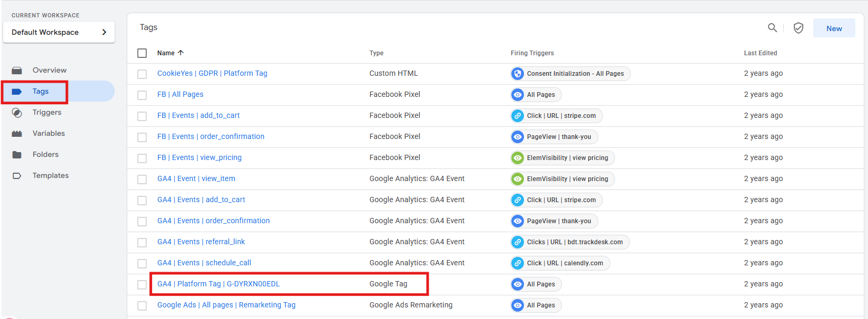Open GA4 | Platform Tag | G-DYRXN00EDL

pos(218,284)
